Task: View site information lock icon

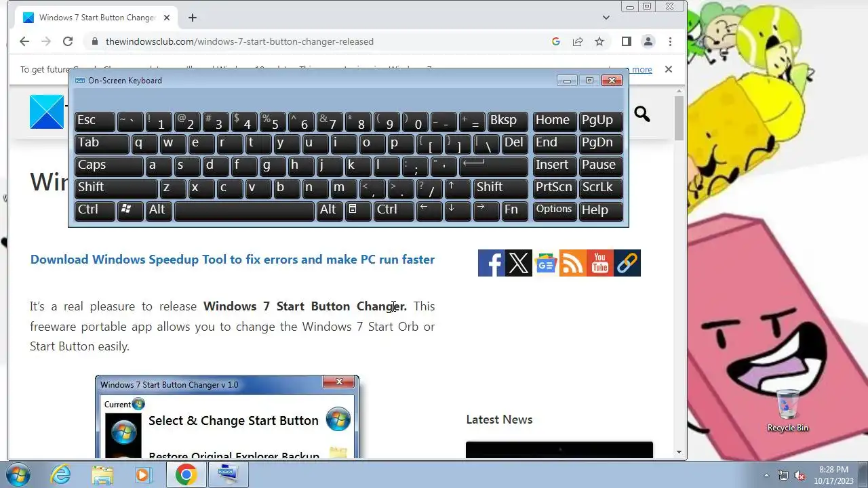Action: tap(94, 41)
